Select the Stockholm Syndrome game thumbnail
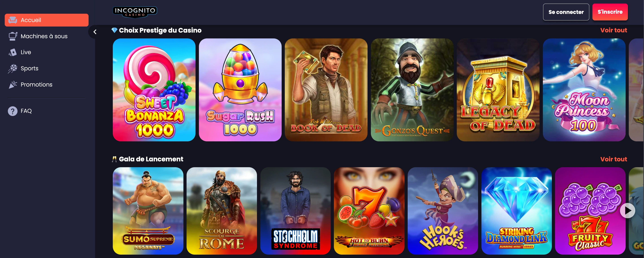644x258 pixels. pos(295,211)
